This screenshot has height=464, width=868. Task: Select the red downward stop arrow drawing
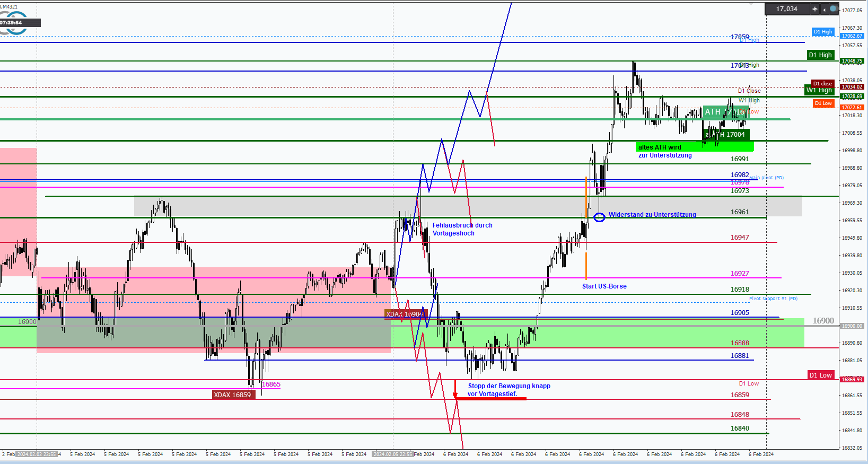coord(455,389)
